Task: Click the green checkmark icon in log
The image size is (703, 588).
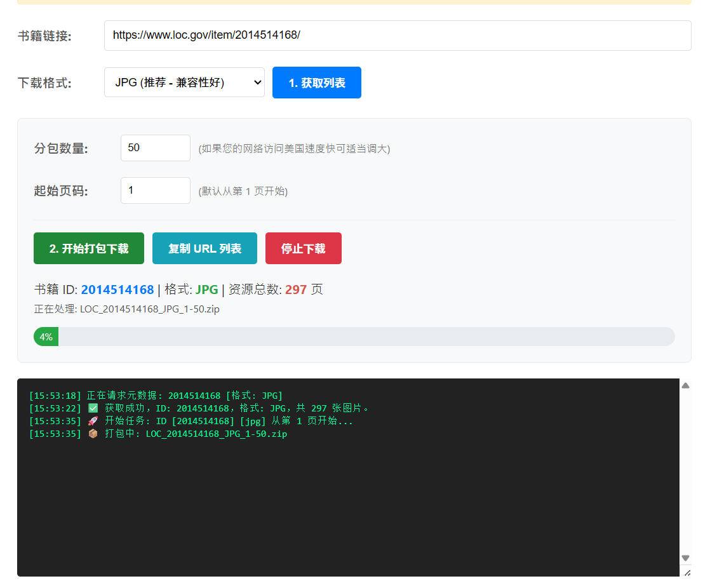Action: click(x=93, y=408)
